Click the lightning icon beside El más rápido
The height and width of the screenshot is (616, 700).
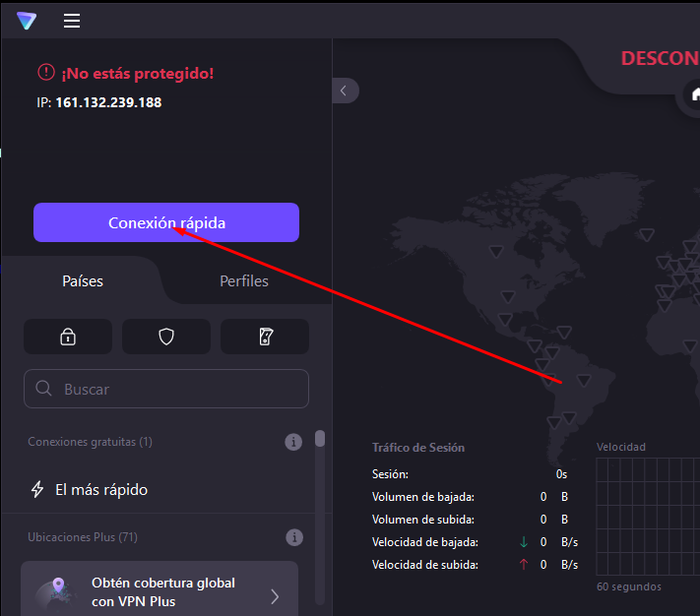point(38,489)
